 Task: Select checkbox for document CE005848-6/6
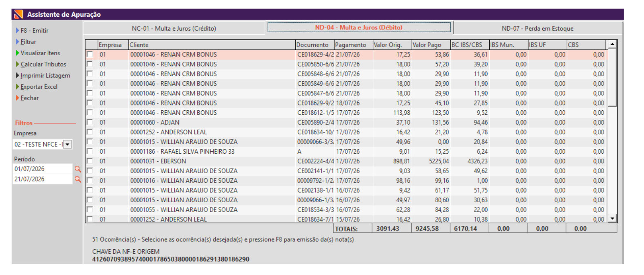point(90,74)
